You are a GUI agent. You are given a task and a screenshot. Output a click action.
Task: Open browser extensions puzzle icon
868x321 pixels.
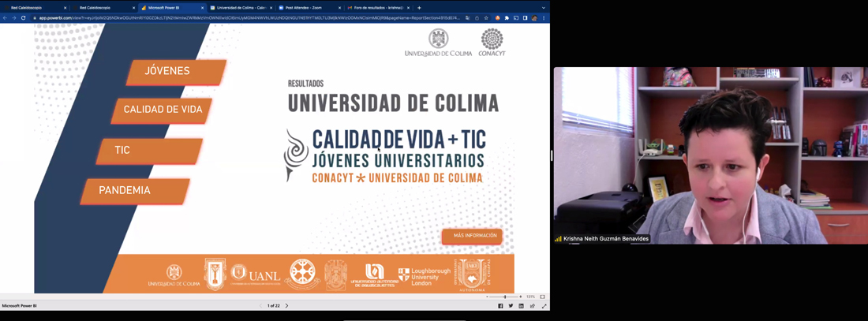click(x=507, y=17)
